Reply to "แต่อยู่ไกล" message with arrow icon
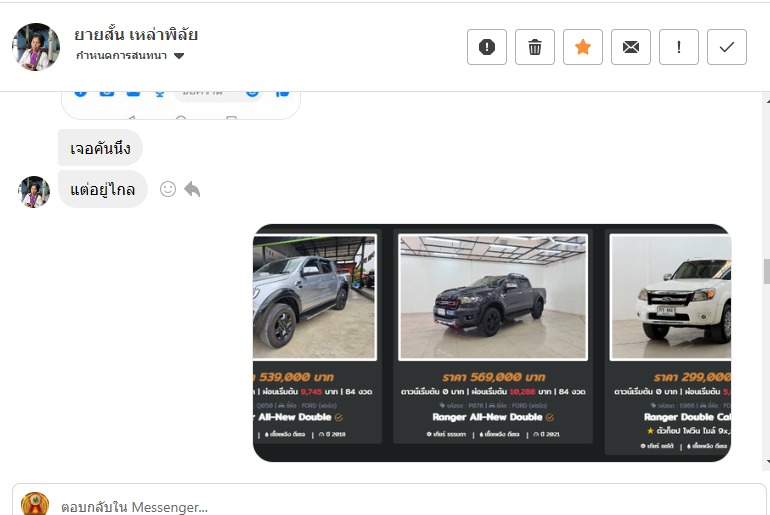Viewport: 770px width, 515px height. pyautogui.click(x=192, y=189)
